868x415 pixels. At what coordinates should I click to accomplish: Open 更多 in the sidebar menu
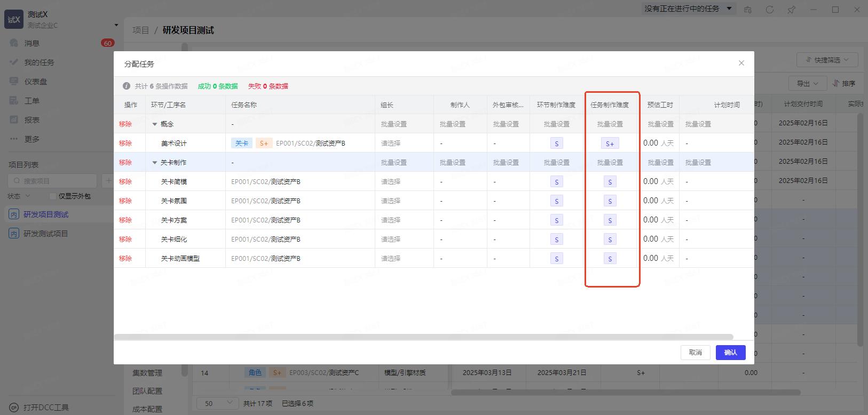(31, 139)
